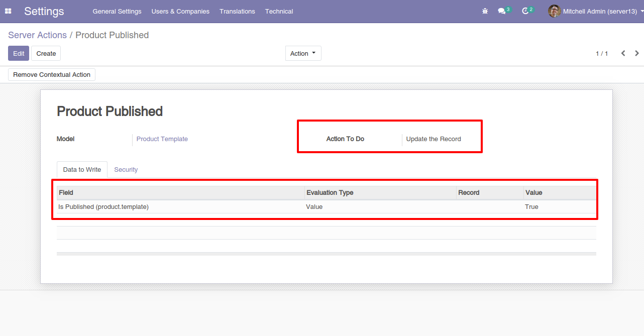Click the Product Published breadcrumb text
Viewport: 644px width, 336px height.
pyautogui.click(x=112, y=35)
